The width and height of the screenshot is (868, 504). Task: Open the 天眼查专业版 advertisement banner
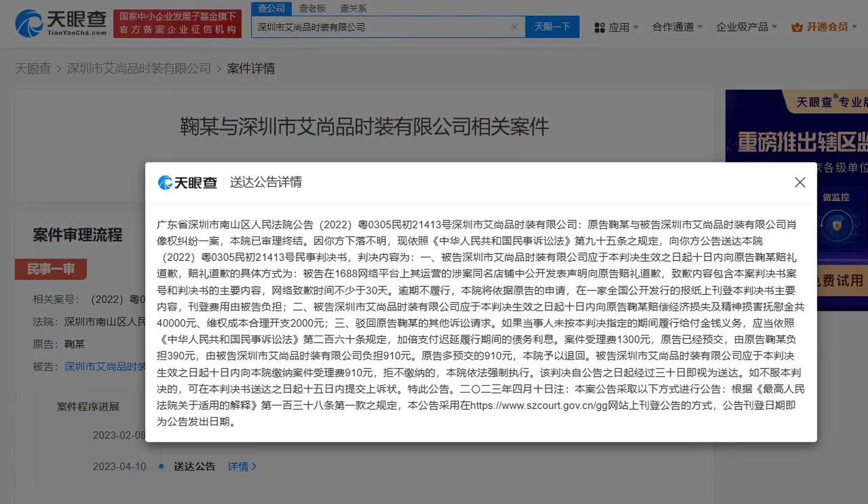[x=797, y=126]
